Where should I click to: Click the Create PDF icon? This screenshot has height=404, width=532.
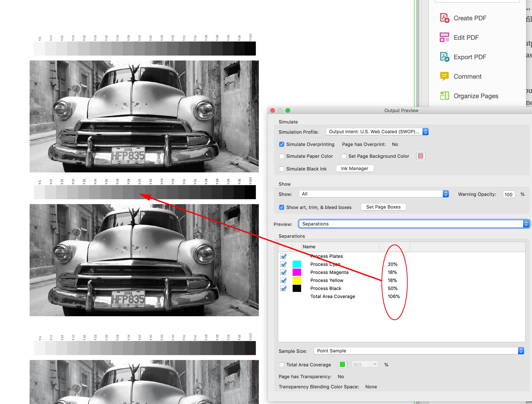point(444,18)
